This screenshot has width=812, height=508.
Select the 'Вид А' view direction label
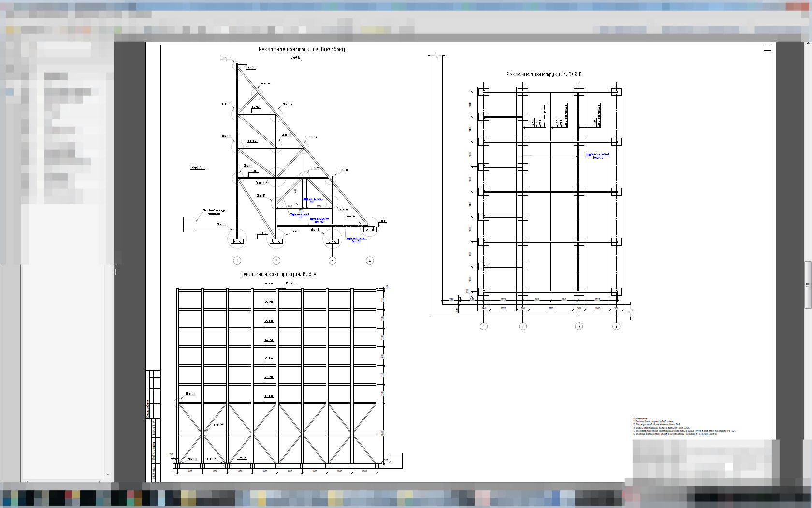pyautogui.click(x=196, y=168)
